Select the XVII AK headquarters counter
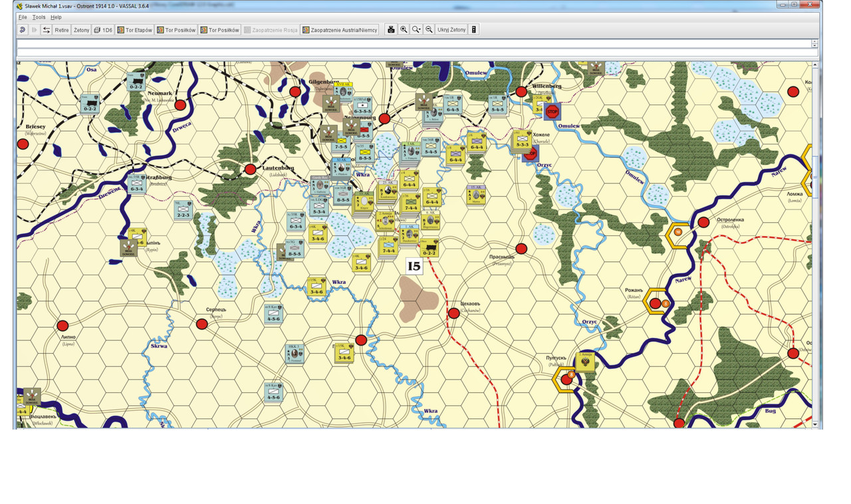Image resolution: width=851 pixels, height=504 pixels. coord(344,92)
